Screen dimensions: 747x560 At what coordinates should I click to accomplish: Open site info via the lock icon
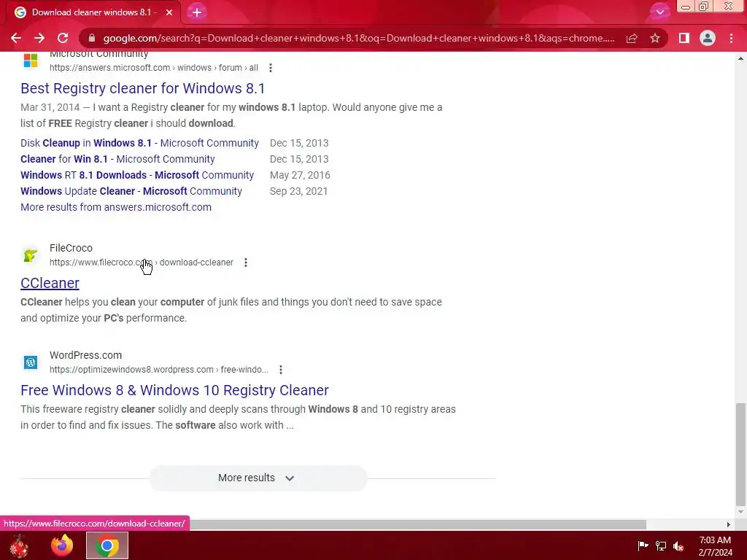click(92, 38)
